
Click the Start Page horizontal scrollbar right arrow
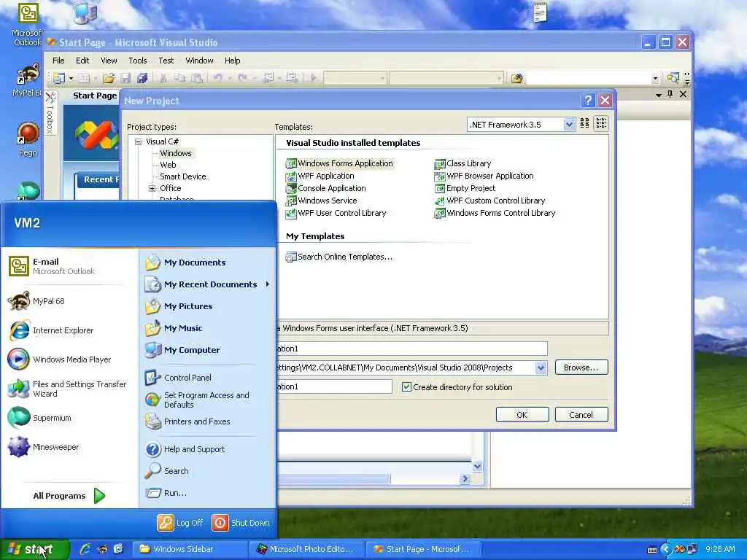465,478
